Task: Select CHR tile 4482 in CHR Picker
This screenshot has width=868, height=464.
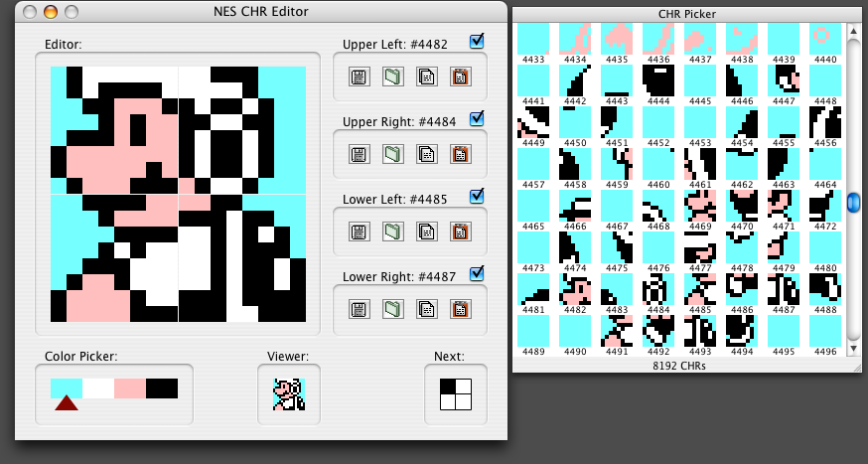Action: 575,289
